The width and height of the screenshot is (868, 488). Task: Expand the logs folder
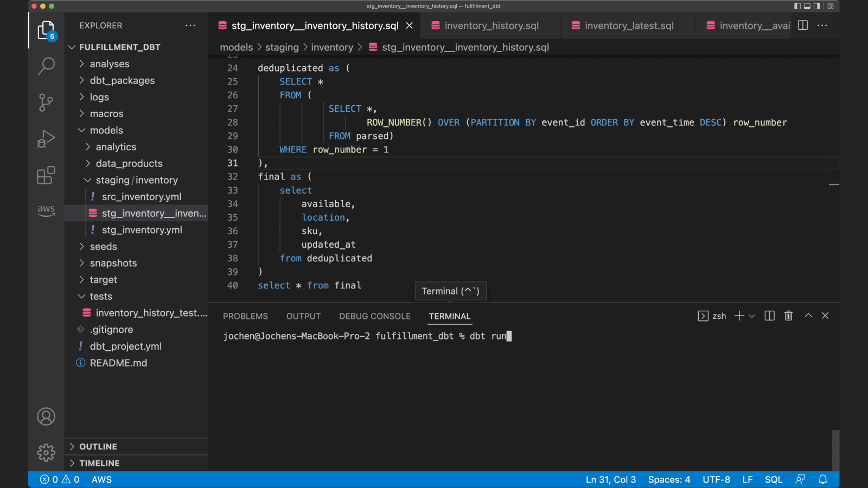coord(136,97)
